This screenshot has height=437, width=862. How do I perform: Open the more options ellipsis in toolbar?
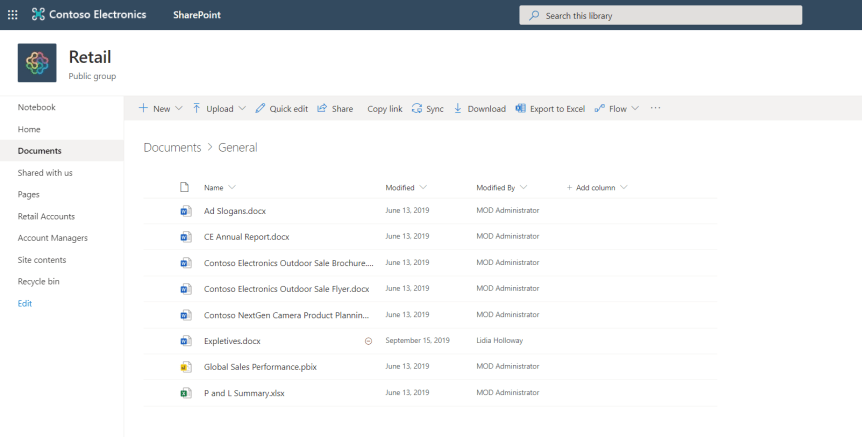coord(656,109)
